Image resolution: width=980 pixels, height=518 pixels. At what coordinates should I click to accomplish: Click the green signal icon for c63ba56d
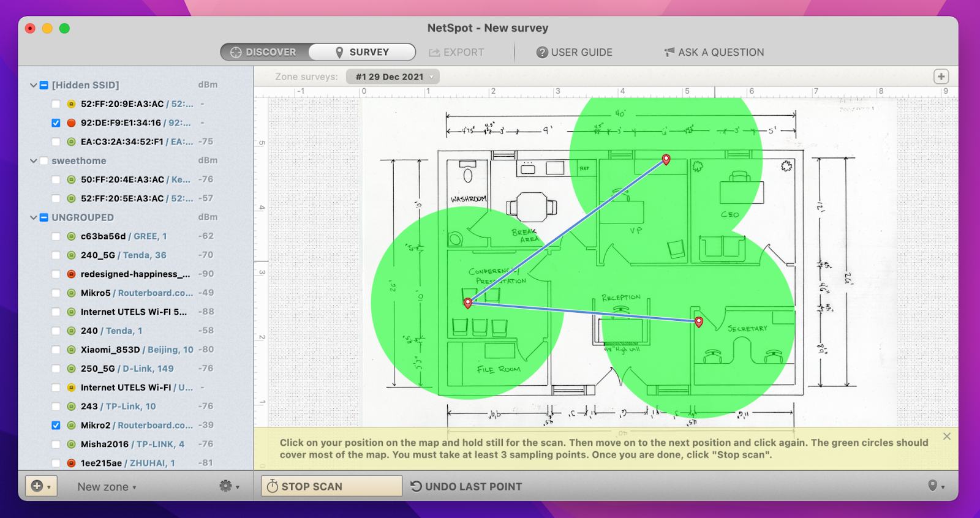click(71, 236)
